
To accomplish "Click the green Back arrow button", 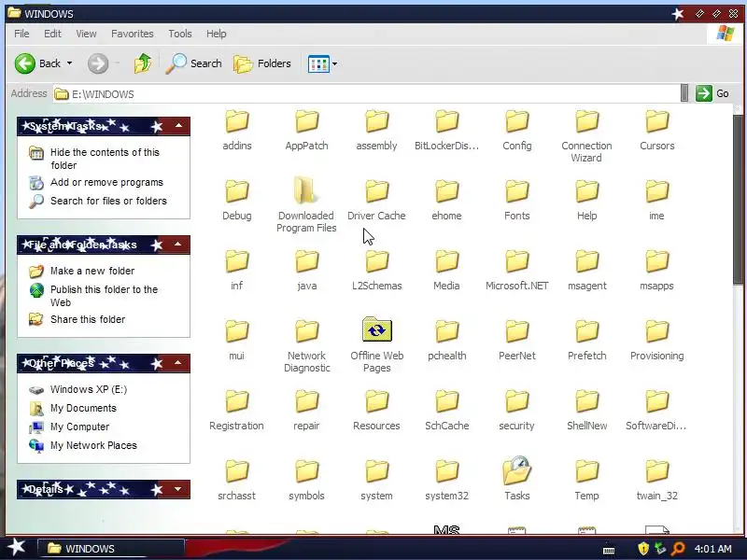I will (25, 63).
